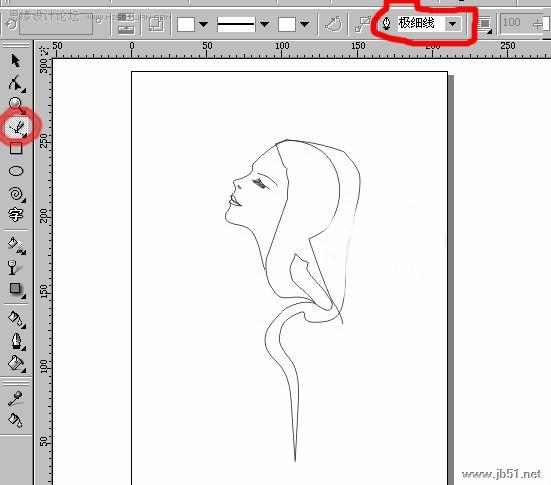Select the Interactive Fill tool
The height and width of the screenshot is (485, 551).
coord(16,245)
